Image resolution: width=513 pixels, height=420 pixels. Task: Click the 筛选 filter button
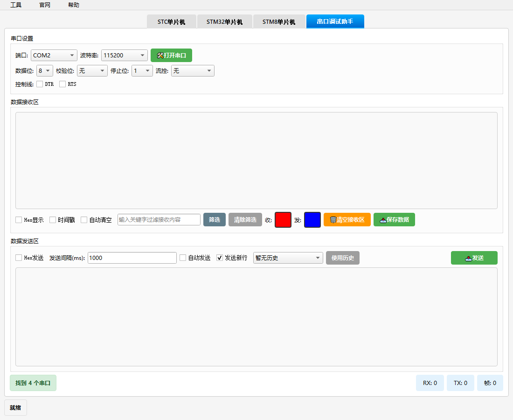[x=215, y=220]
